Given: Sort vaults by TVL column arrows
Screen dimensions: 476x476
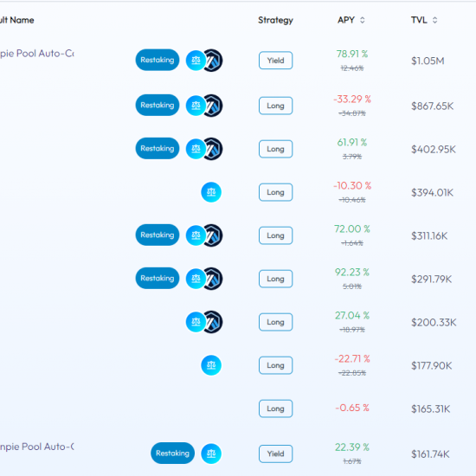Looking at the screenshot, I should click(434, 20).
